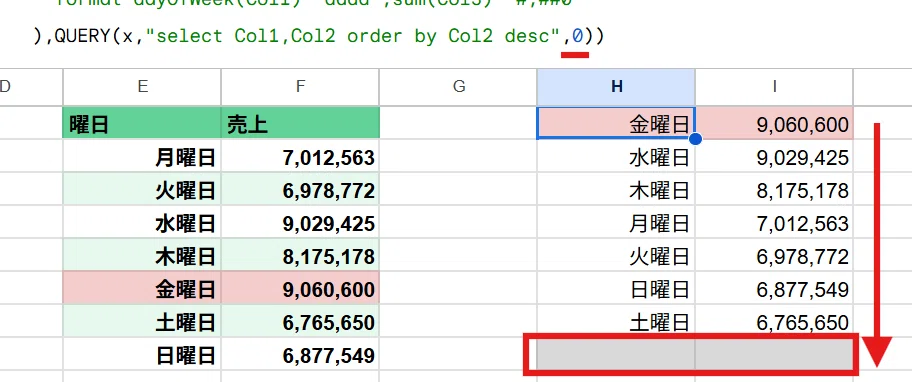This screenshot has height=382, width=912.
Task: Click the 売上 header cell
Action: tap(300, 123)
